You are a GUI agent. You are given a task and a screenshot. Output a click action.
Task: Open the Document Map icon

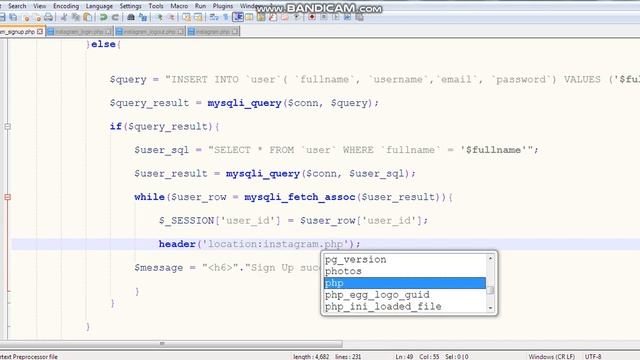coord(261,17)
